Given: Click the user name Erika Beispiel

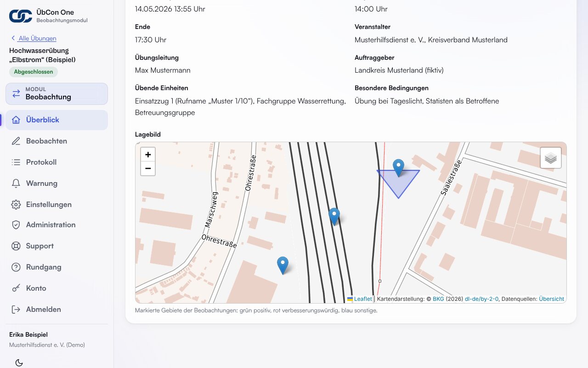Looking at the screenshot, I should [28, 334].
